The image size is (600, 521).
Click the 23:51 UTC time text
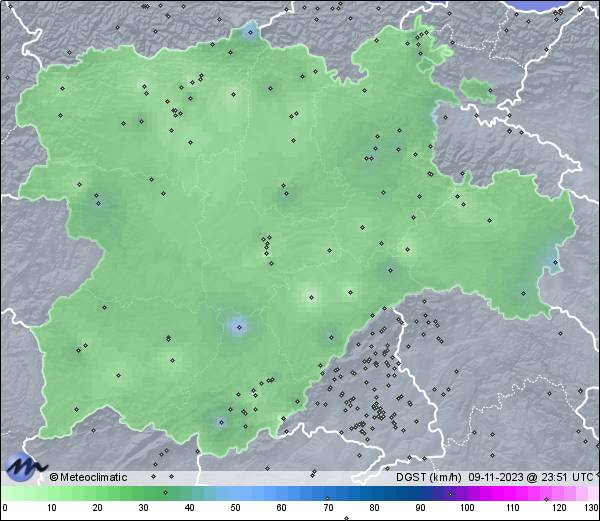(565, 477)
